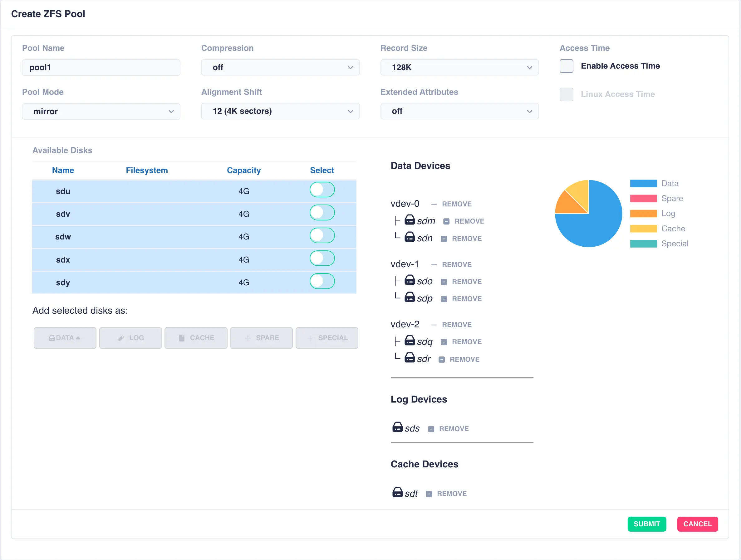Click the Name column header
The height and width of the screenshot is (560, 741).
(x=63, y=170)
